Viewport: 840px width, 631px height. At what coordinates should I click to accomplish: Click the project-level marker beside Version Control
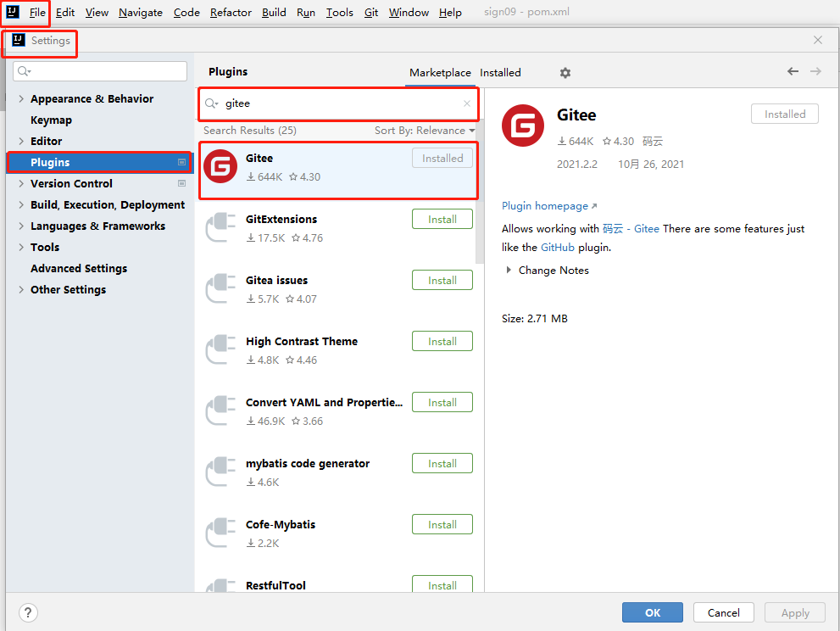tap(181, 183)
